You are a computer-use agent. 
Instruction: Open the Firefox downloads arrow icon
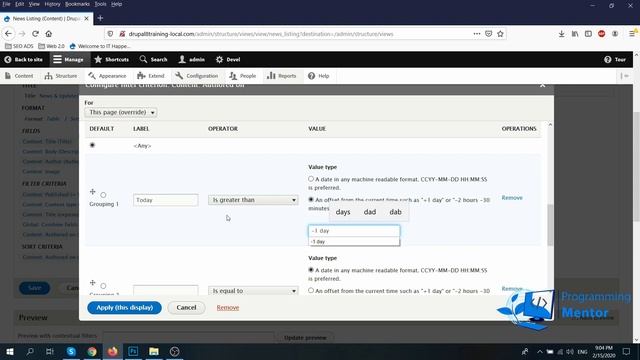tap(562, 34)
